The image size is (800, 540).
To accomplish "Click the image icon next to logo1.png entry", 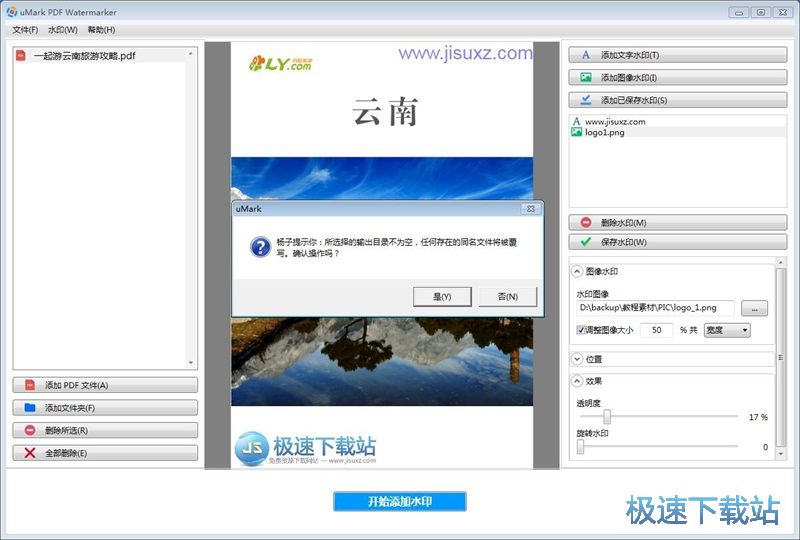I will pyautogui.click(x=577, y=132).
